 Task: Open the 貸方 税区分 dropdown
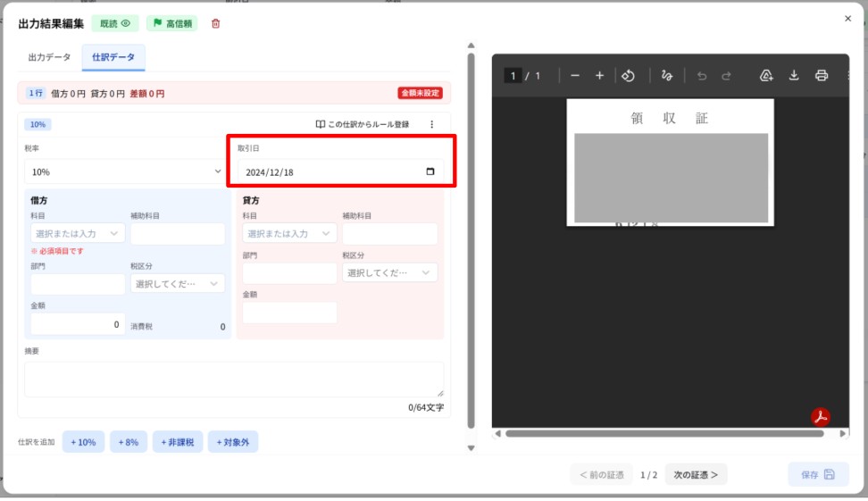click(x=389, y=272)
